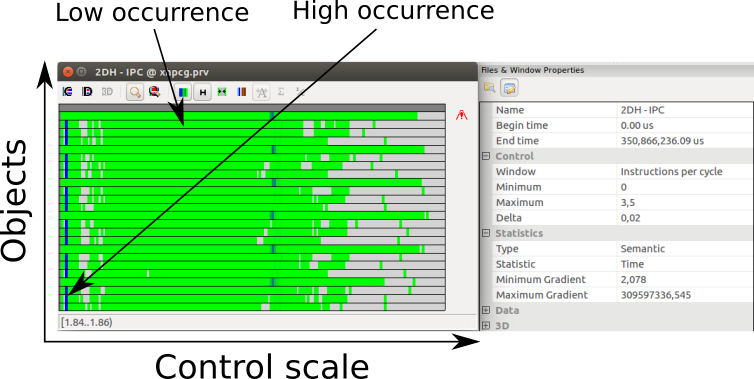This screenshot has width=754, height=379.
Task: Edit the Maximum value 3,5
Action: 684,202
